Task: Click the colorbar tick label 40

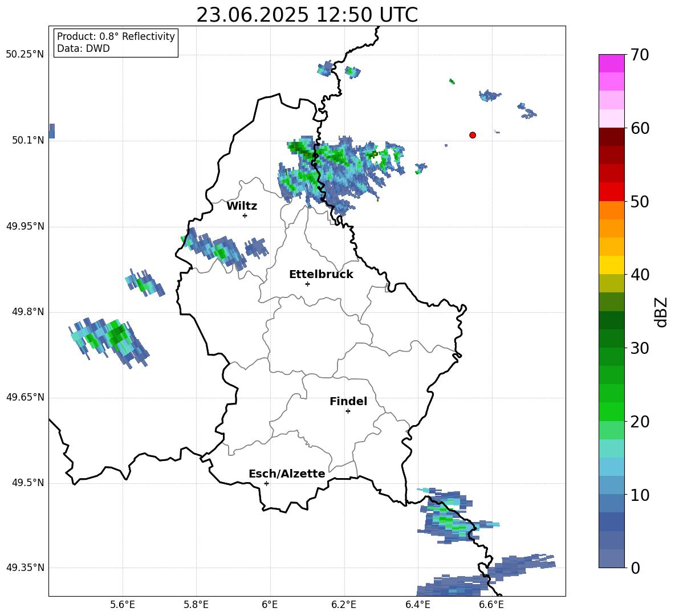Action: (x=639, y=275)
